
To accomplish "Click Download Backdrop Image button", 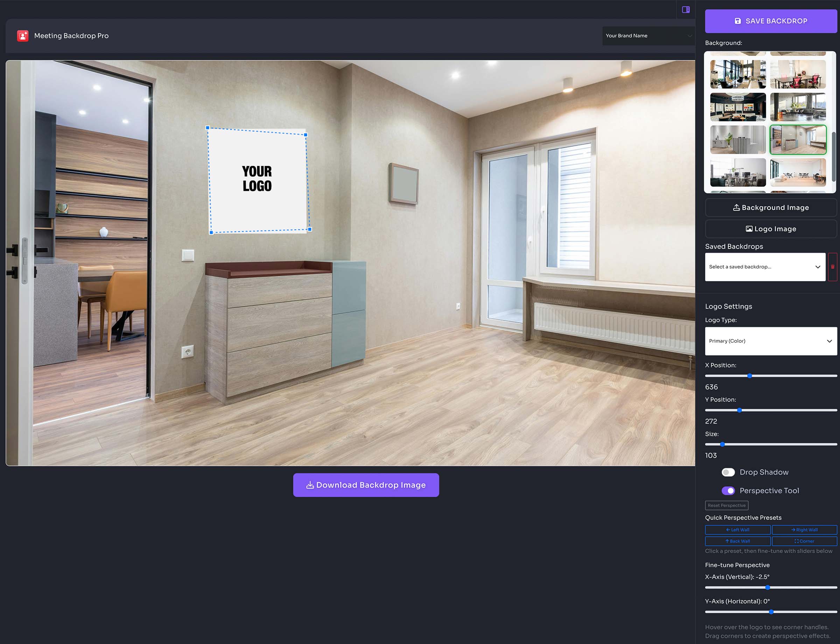I will point(366,485).
